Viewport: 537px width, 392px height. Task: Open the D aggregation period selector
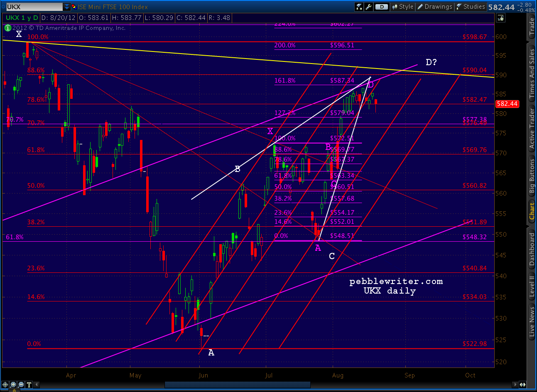[382, 7]
